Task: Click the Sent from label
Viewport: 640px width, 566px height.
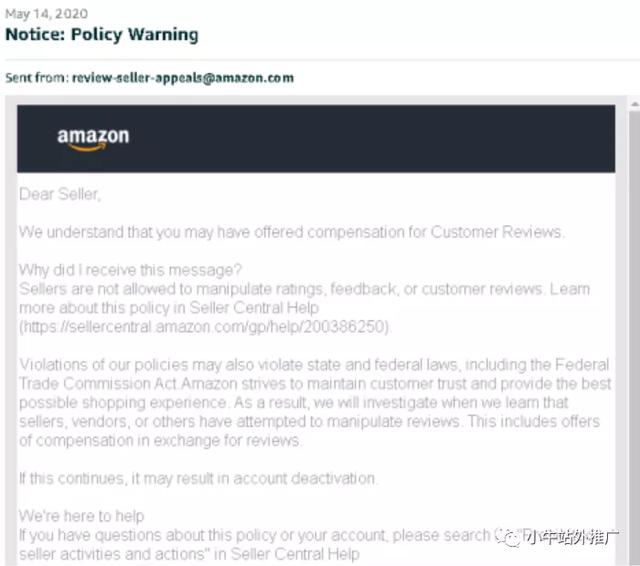Action: pos(37,78)
